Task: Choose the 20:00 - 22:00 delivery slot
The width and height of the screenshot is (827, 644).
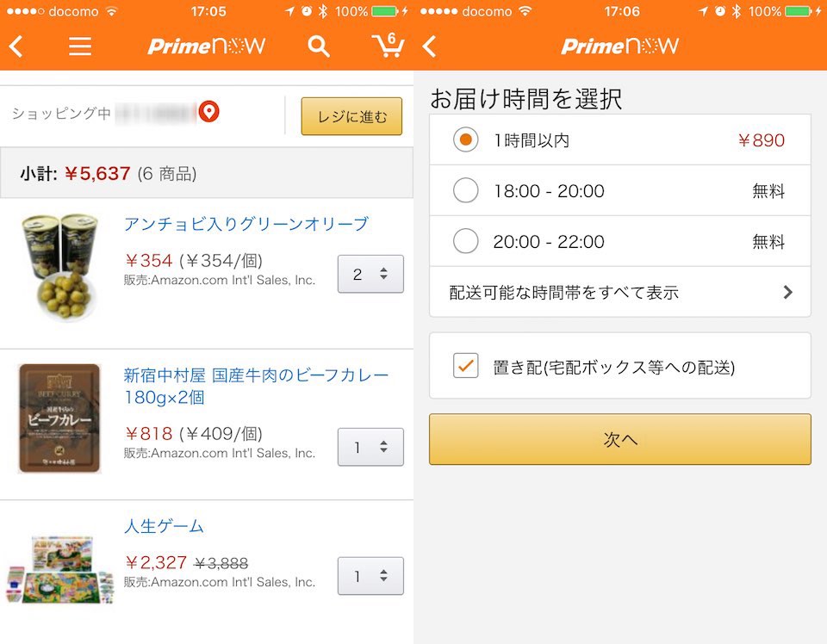Action: pos(466,241)
